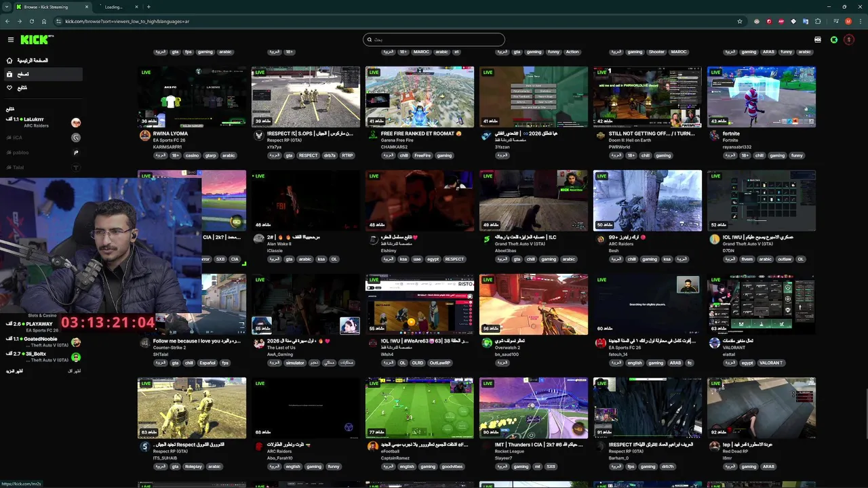Click the FreeFire tag under CHAMKARS2
The width and height of the screenshot is (868, 488).
click(x=422, y=155)
